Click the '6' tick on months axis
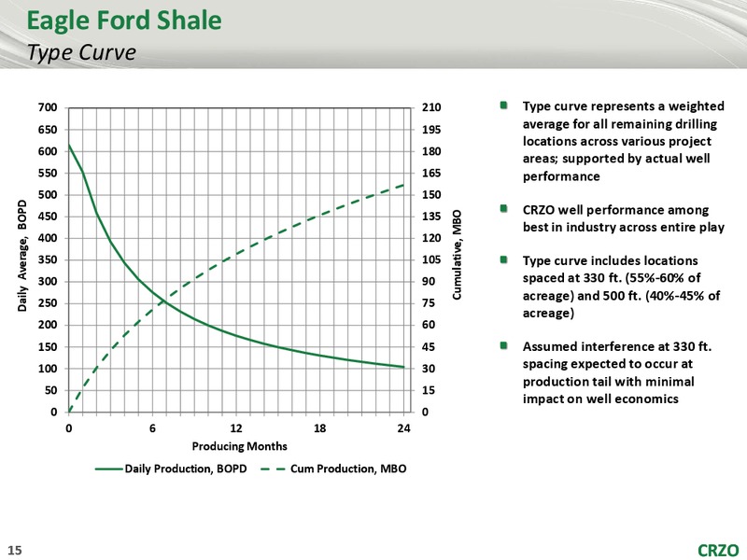This screenshot has width=747, height=560. (x=152, y=428)
